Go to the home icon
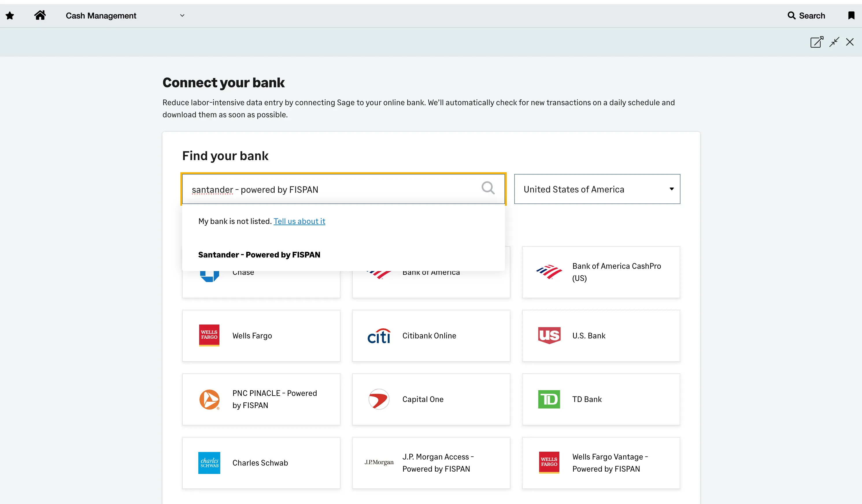This screenshot has height=504, width=862. coord(40,15)
